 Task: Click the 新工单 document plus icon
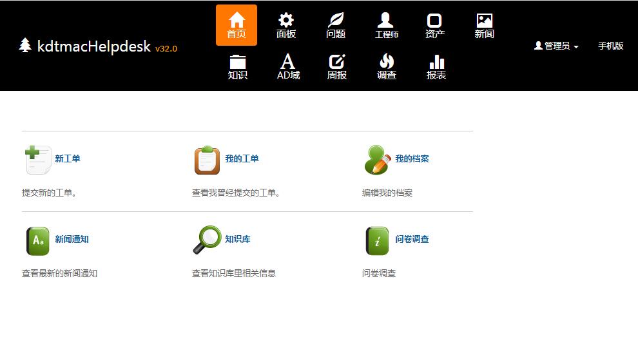(x=38, y=160)
